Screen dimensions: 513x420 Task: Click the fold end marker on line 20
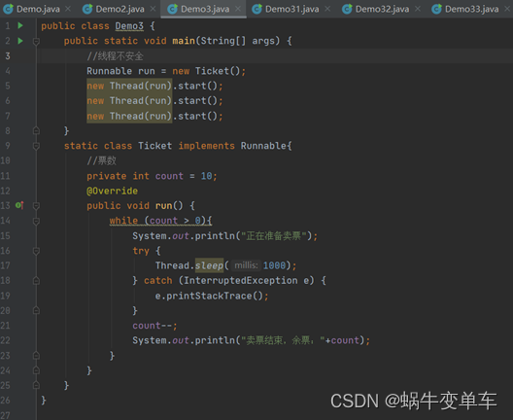click(x=36, y=310)
